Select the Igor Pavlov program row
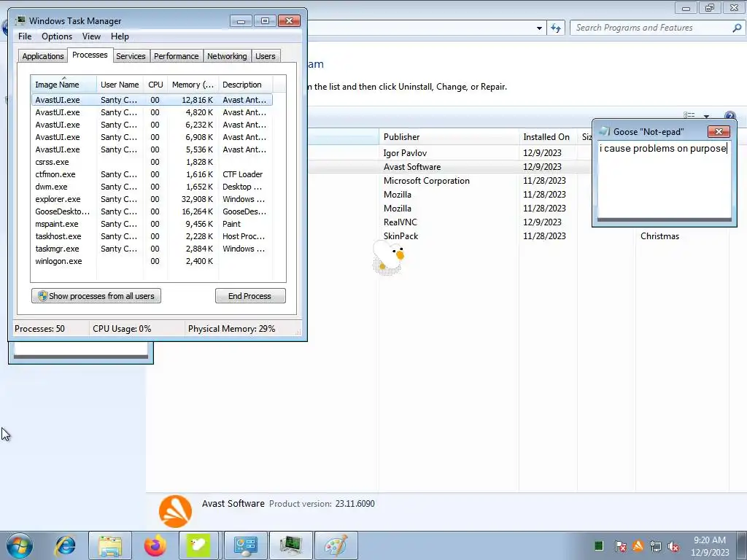Viewport: 747px width, 560px height. click(449, 153)
